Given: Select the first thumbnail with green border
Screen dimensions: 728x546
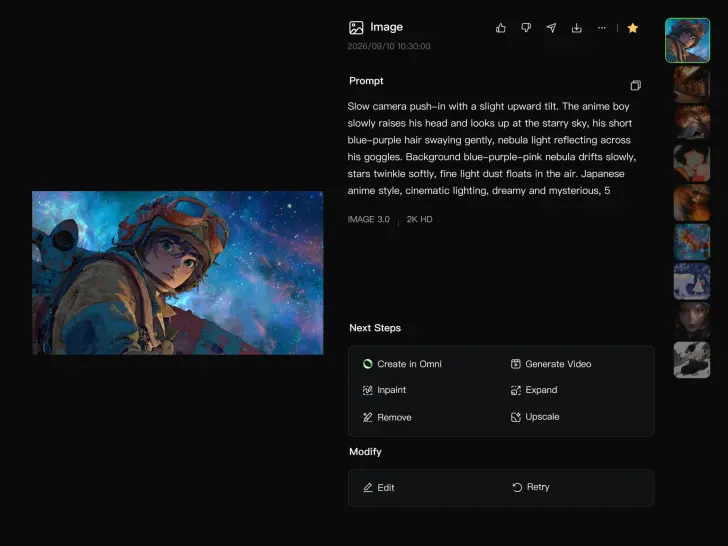Looking at the screenshot, I should (688, 40).
